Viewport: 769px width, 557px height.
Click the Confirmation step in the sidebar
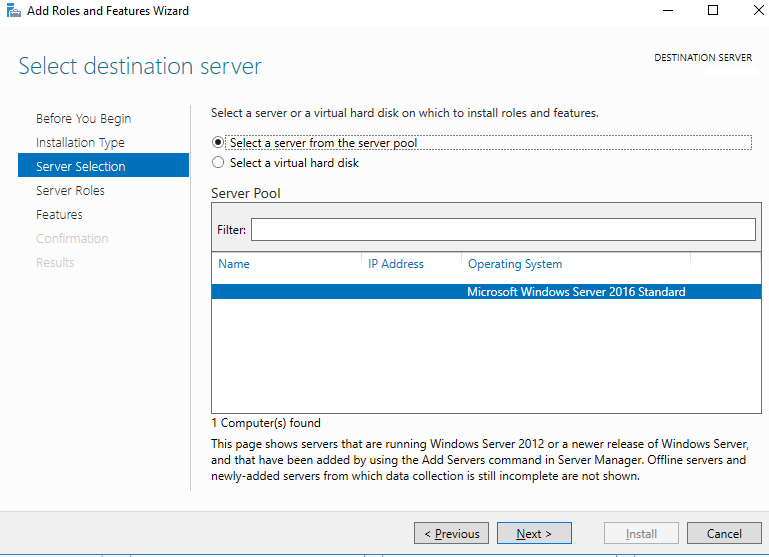[72, 238]
